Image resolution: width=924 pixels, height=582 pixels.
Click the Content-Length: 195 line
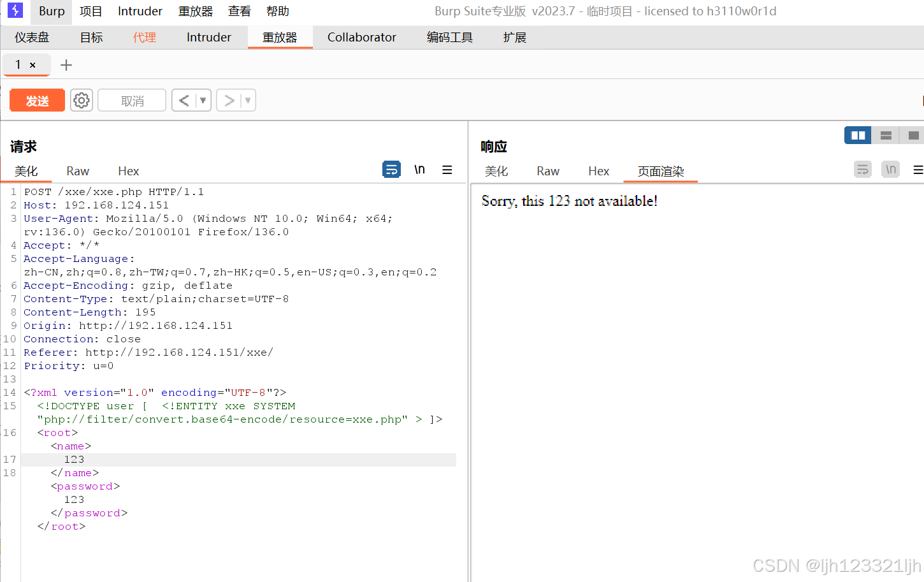tap(90, 312)
